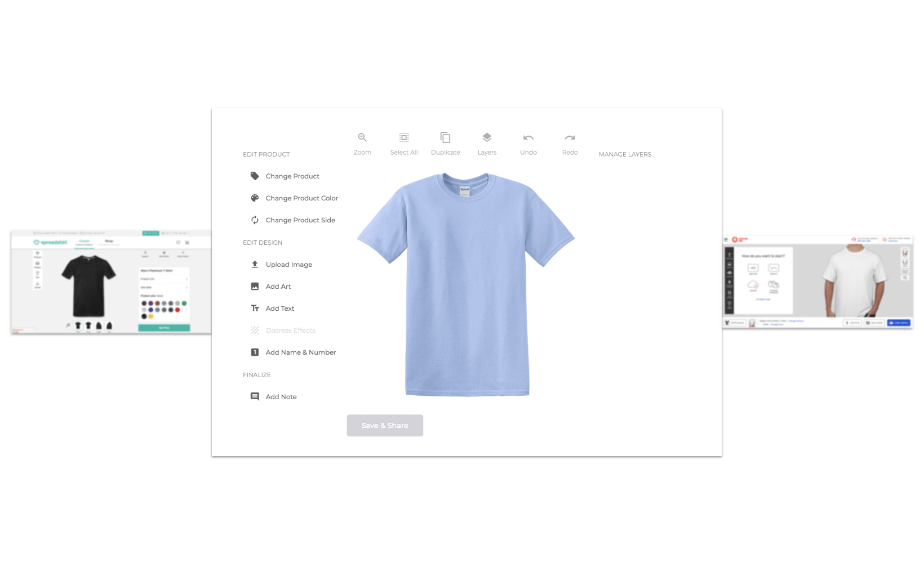
Task: Undo the last action
Action: click(x=528, y=144)
